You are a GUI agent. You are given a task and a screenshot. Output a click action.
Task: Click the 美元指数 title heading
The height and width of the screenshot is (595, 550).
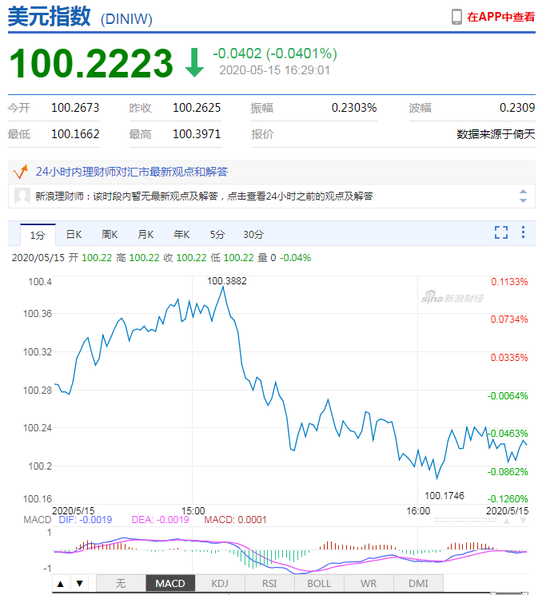point(49,17)
